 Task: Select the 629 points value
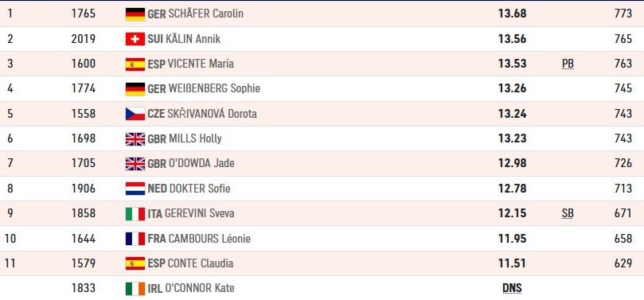click(x=623, y=263)
